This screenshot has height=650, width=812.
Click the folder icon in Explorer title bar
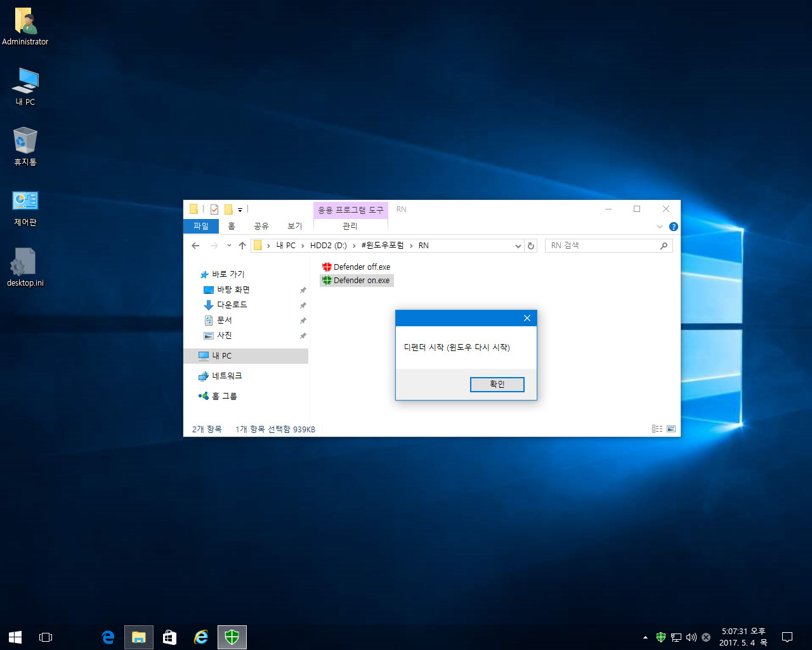click(x=194, y=209)
